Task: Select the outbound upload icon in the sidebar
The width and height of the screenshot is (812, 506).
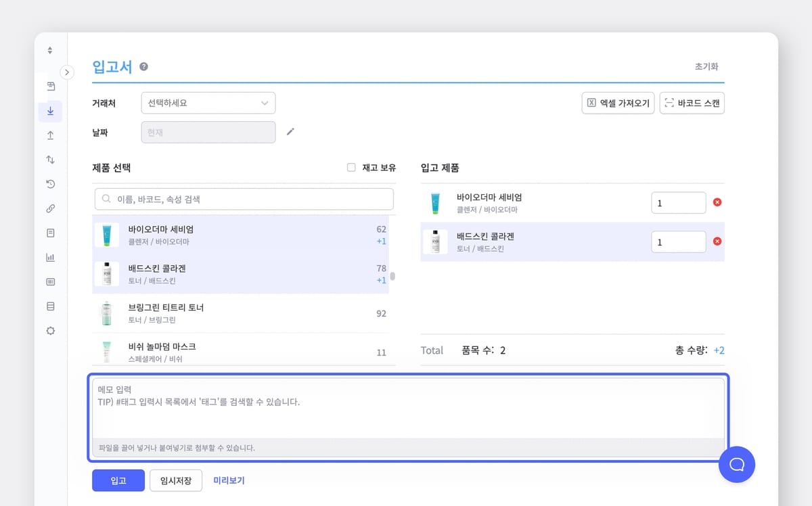Action: [x=50, y=135]
